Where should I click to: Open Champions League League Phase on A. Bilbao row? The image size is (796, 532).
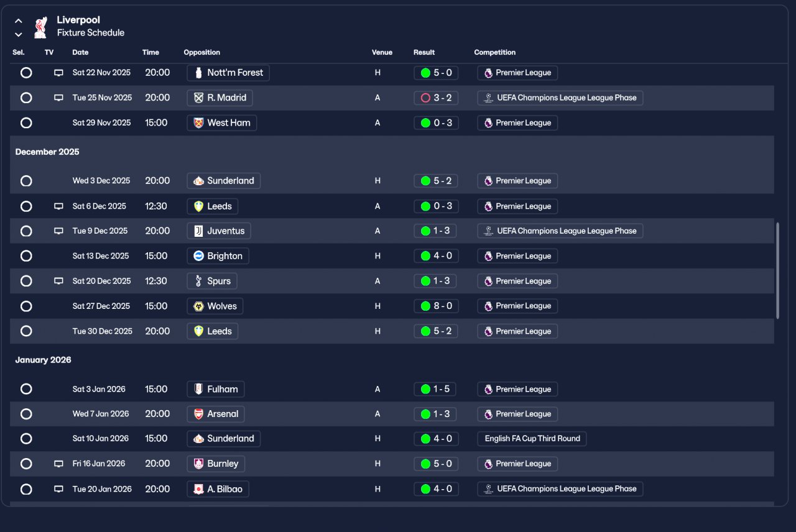click(560, 489)
